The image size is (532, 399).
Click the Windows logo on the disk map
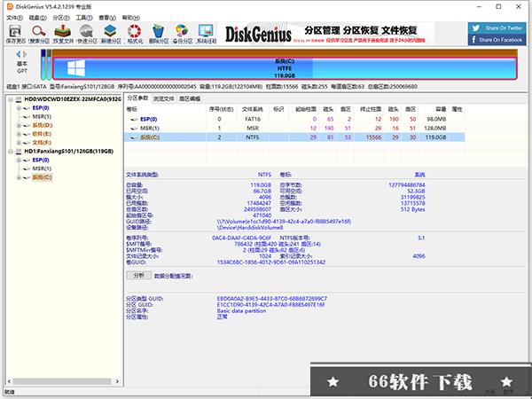76,68
